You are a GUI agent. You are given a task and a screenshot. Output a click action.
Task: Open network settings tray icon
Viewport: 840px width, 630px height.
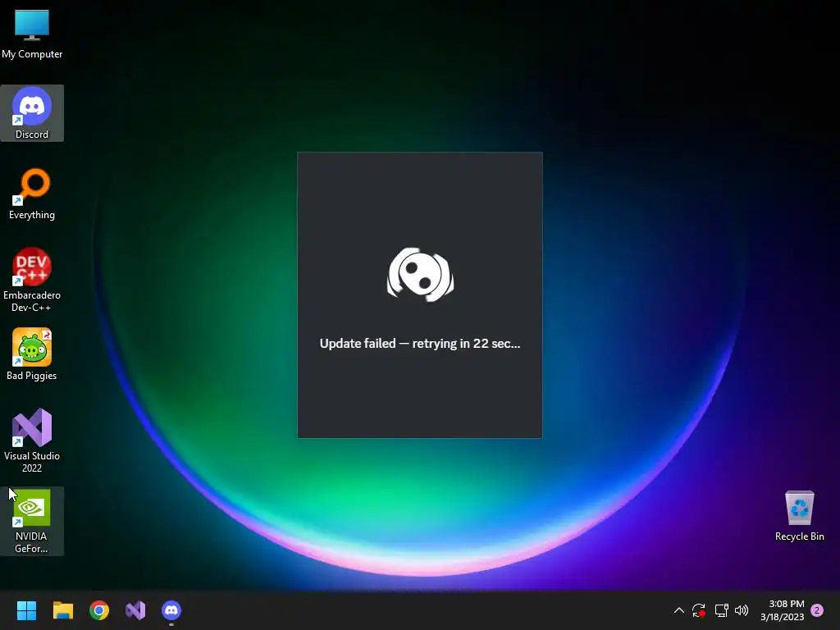pos(721,610)
